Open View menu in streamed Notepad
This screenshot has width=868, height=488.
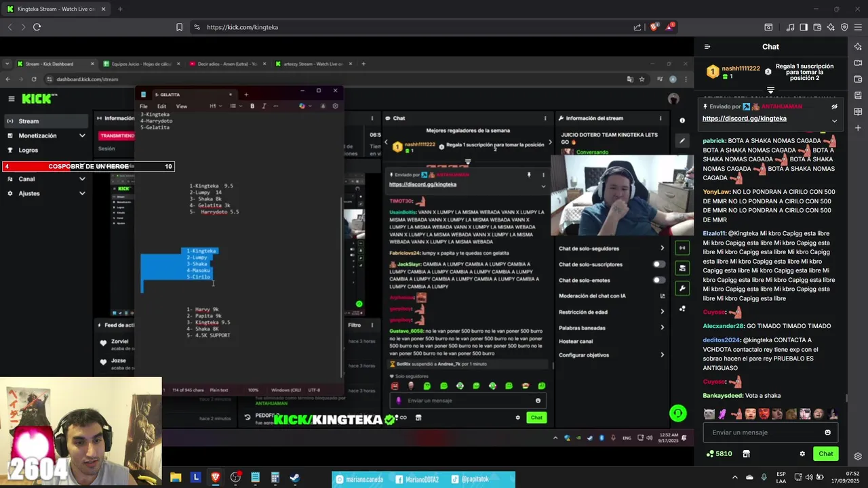tap(182, 106)
